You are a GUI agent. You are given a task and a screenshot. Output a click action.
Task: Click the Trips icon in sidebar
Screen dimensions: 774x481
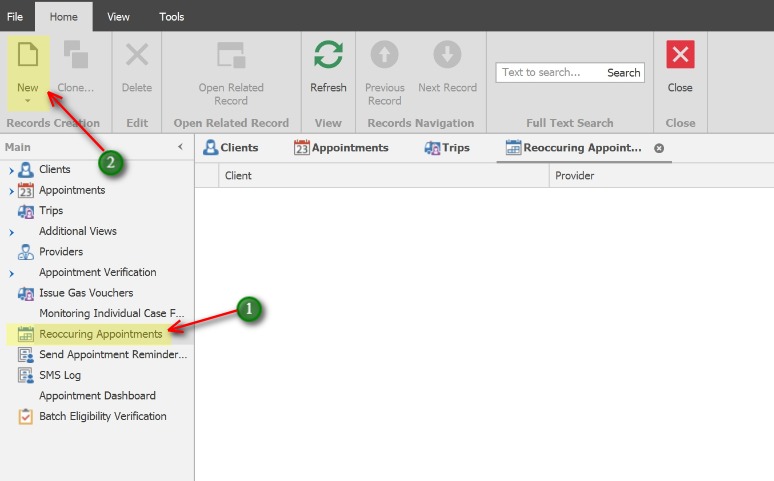point(26,211)
